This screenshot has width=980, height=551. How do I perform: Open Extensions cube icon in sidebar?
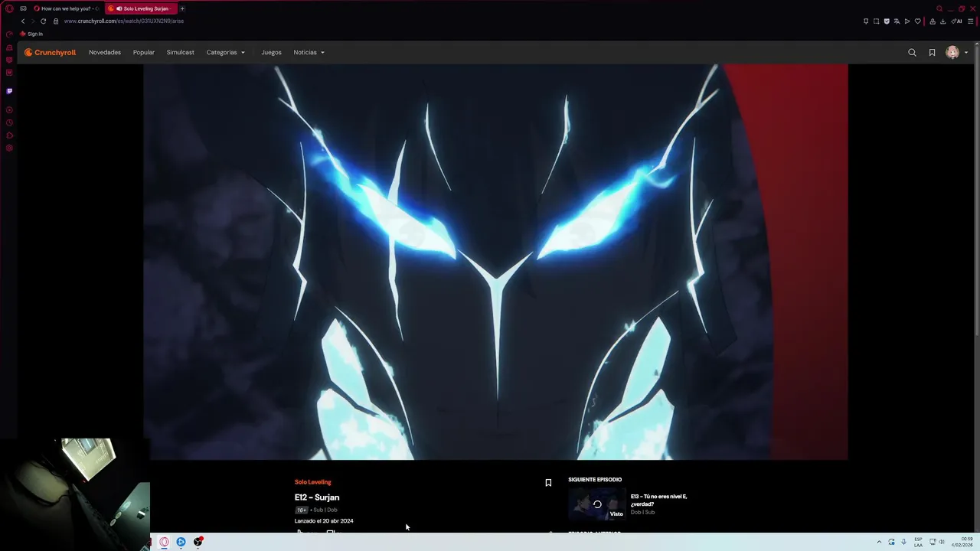coord(9,135)
